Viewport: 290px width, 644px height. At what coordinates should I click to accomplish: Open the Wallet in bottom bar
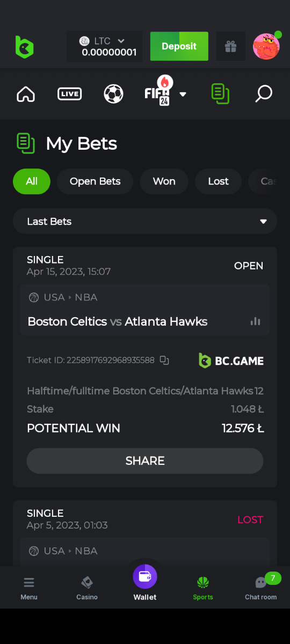[x=145, y=583]
